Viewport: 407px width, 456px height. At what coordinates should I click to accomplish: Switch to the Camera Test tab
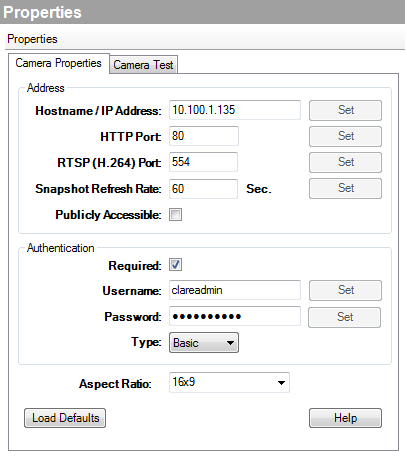[143, 64]
